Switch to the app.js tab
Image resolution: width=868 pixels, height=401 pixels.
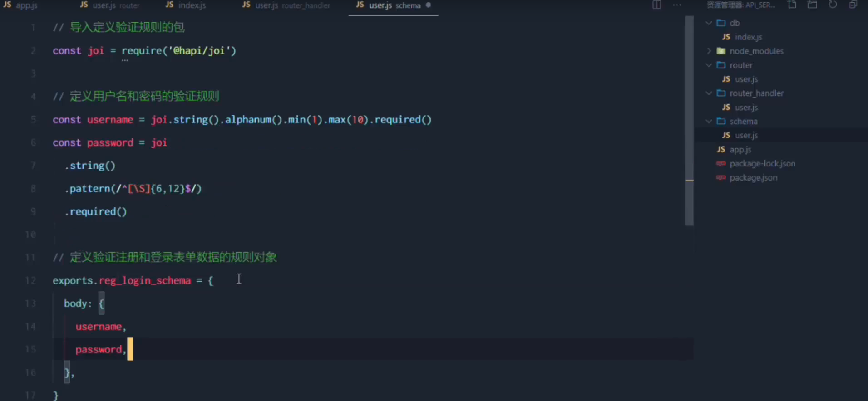pos(20,5)
